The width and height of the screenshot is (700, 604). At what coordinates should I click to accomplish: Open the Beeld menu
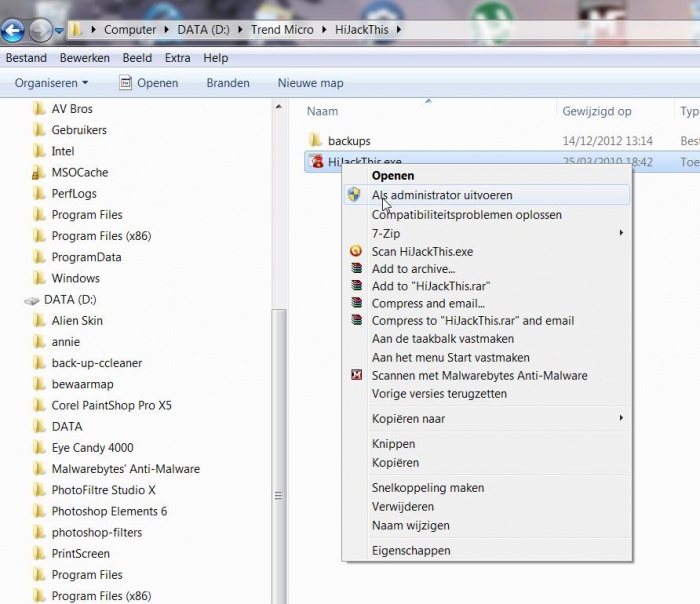(x=137, y=58)
